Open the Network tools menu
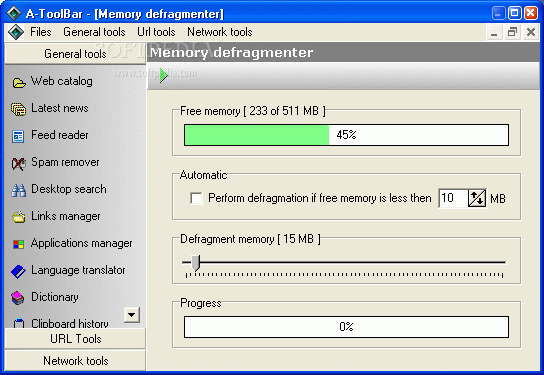 (220, 32)
